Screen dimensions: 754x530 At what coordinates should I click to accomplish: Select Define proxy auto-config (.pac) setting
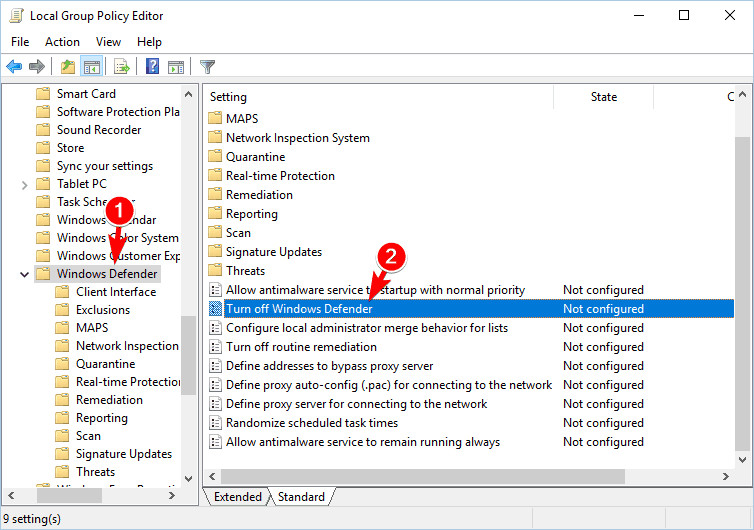tap(389, 385)
